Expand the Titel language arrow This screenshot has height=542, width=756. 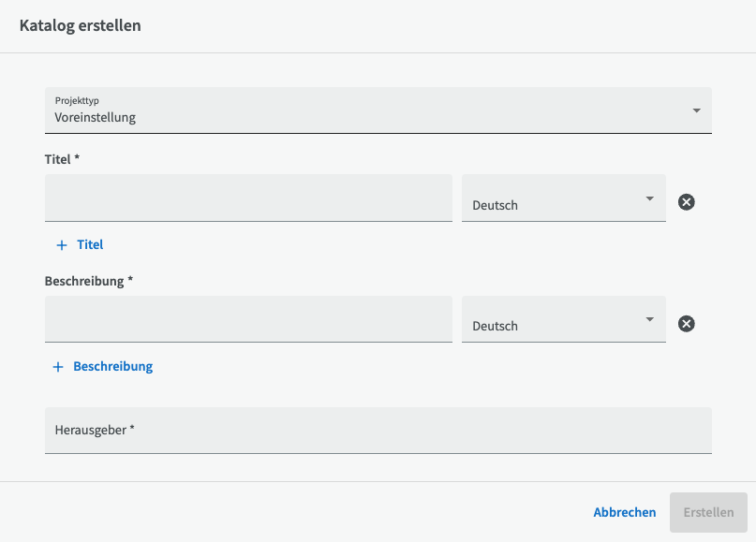tap(649, 198)
